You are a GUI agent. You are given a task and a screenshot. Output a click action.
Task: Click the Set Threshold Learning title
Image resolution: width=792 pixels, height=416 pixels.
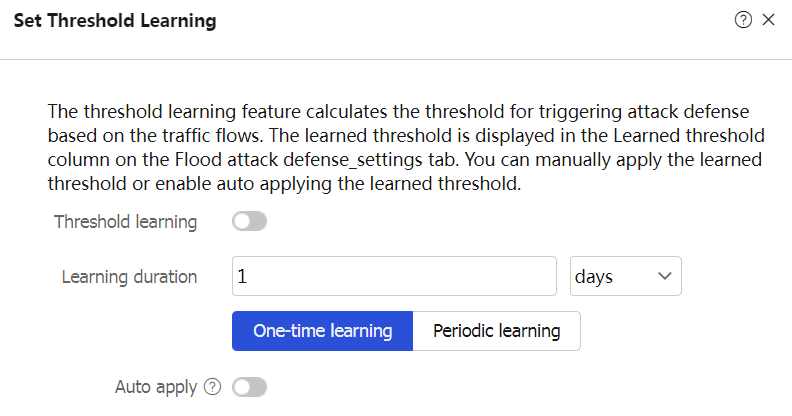pos(115,21)
